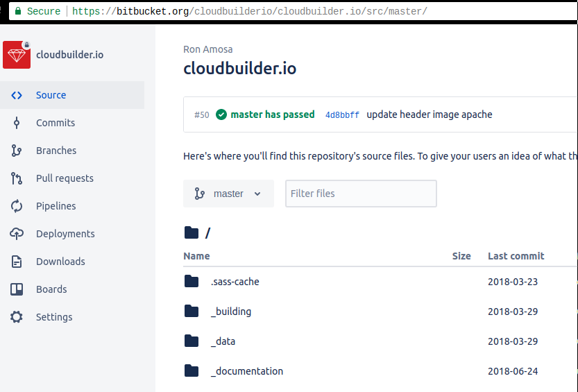
Task: Click the Downloads document icon
Action: tap(17, 262)
